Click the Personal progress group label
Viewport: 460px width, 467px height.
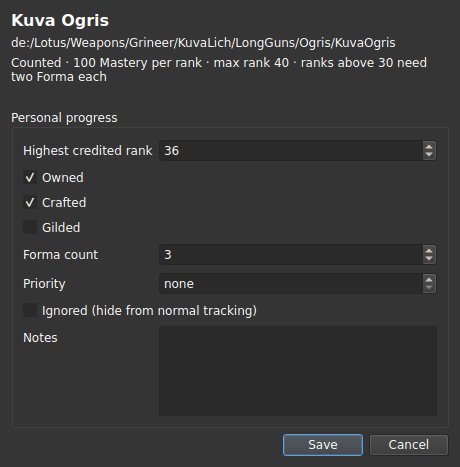(x=64, y=118)
